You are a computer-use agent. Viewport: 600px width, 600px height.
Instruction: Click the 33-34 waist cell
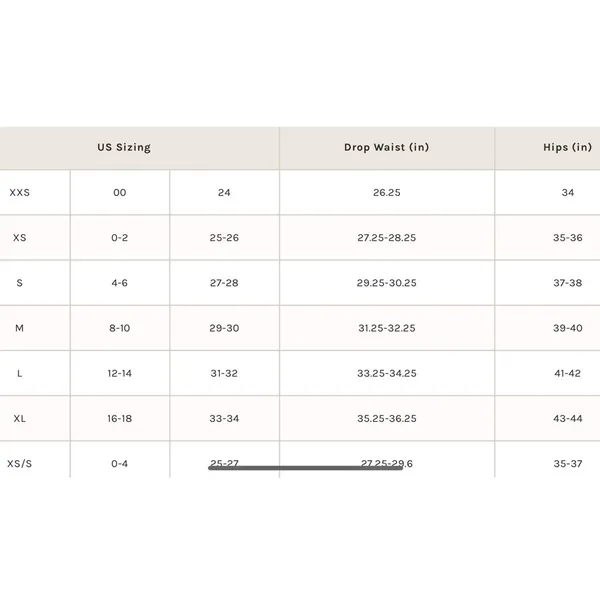click(x=224, y=418)
